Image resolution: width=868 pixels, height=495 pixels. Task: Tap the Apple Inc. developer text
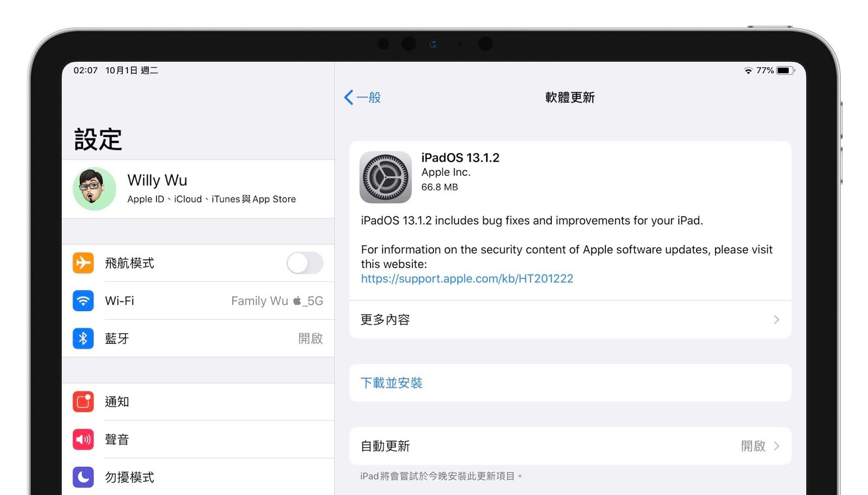pyautogui.click(x=446, y=172)
